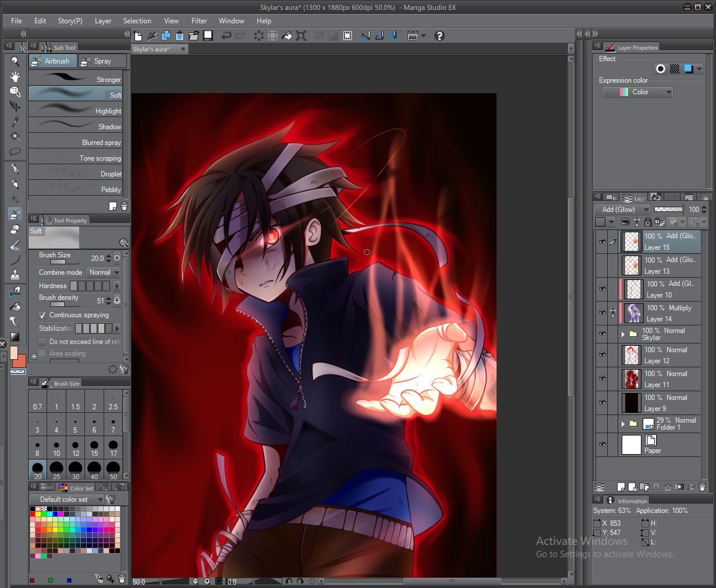Select Layer 11 thumbnail

pyautogui.click(x=631, y=379)
